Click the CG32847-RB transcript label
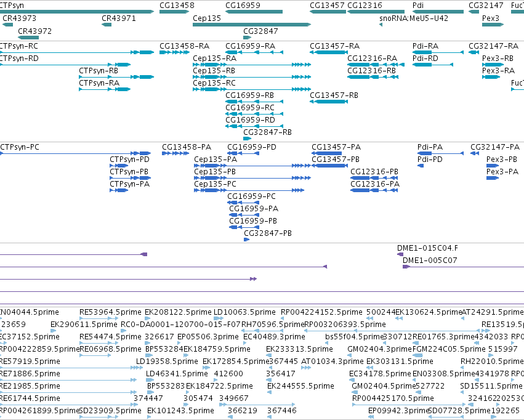Viewport: 524px width, 420px height. pyautogui.click(x=267, y=132)
